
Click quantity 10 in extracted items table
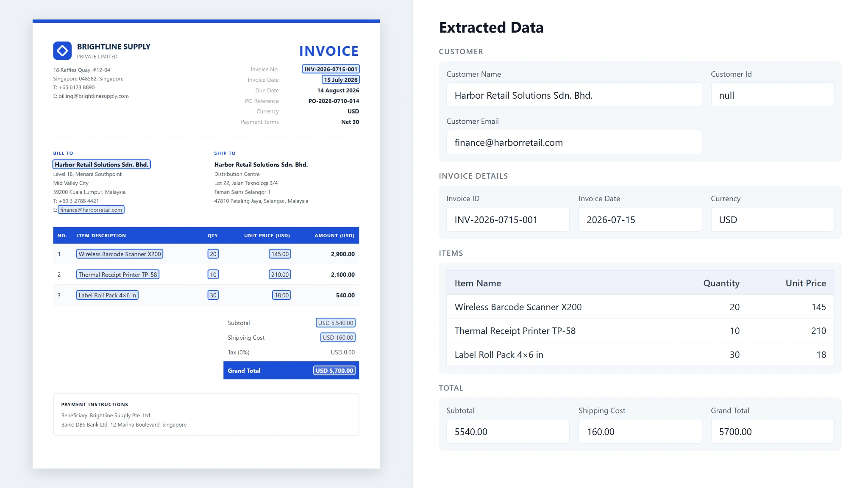(x=734, y=330)
